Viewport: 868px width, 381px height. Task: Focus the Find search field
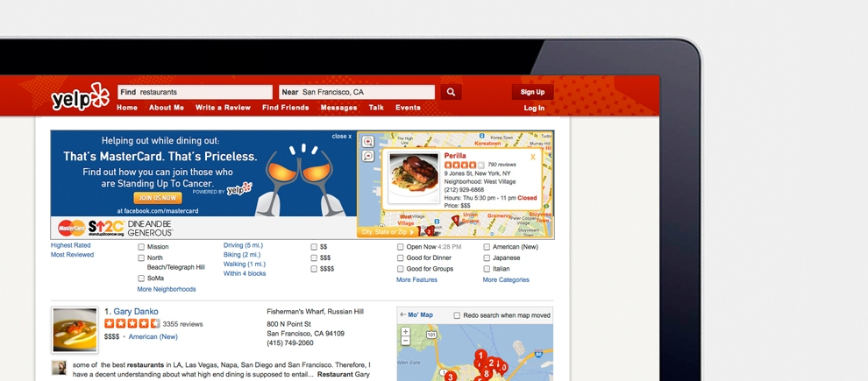pos(195,92)
